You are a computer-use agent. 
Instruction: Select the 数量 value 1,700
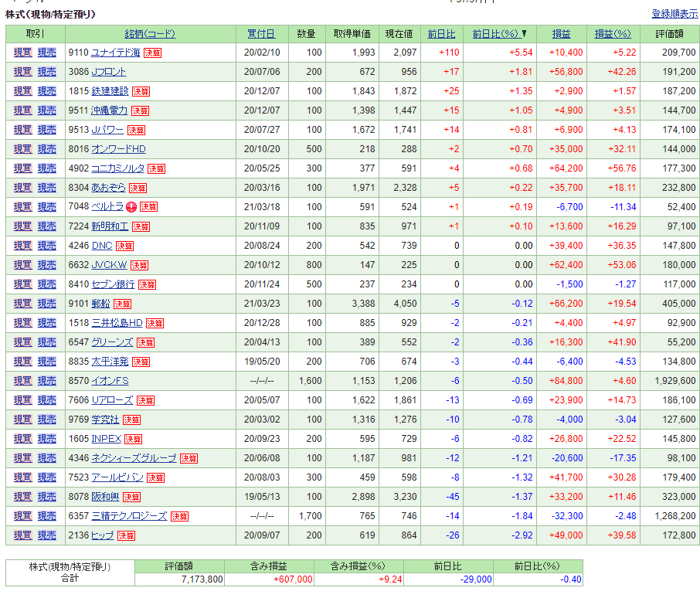coord(311,516)
